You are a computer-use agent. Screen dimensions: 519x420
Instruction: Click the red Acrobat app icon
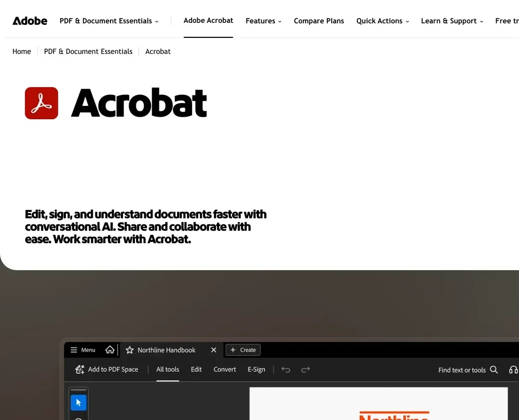coord(42,103)
